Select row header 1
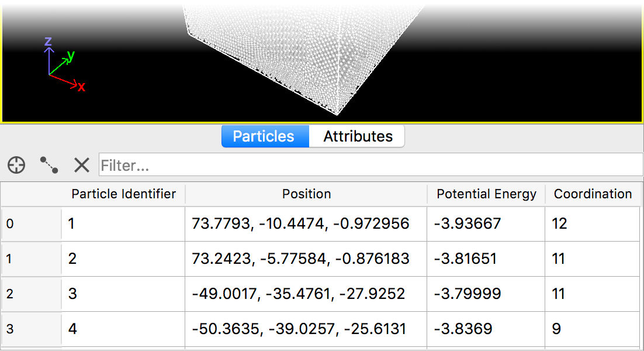Screen dimensions: 644x351 (31, 259)
